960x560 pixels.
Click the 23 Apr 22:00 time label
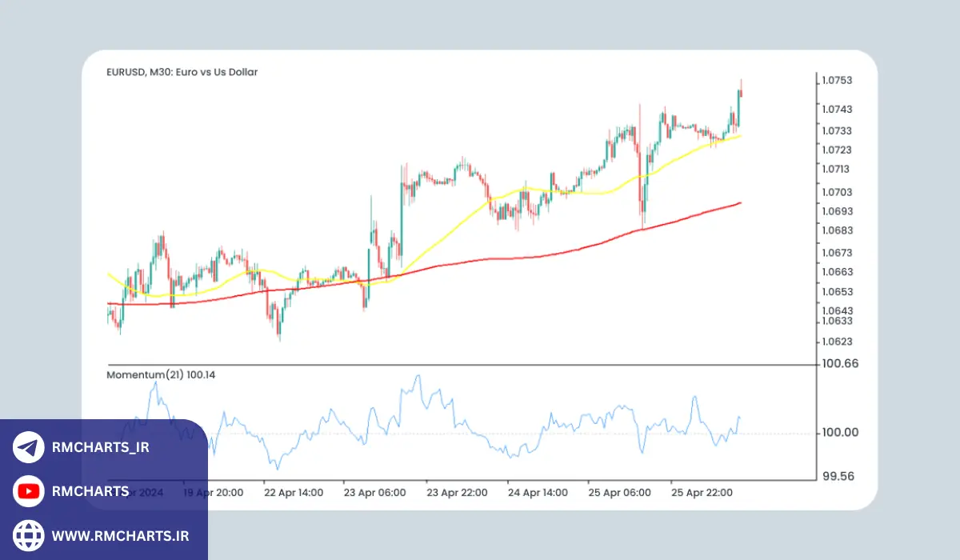456,493
